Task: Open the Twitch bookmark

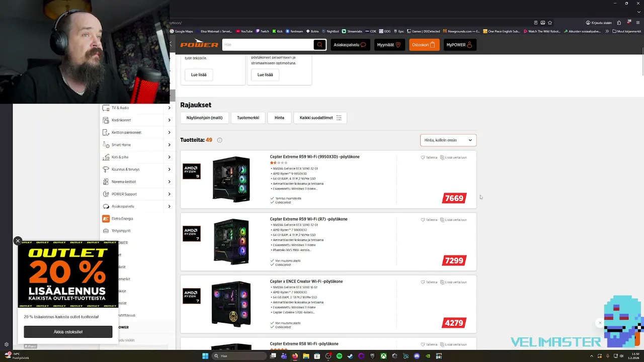Action: click(262, 31)
